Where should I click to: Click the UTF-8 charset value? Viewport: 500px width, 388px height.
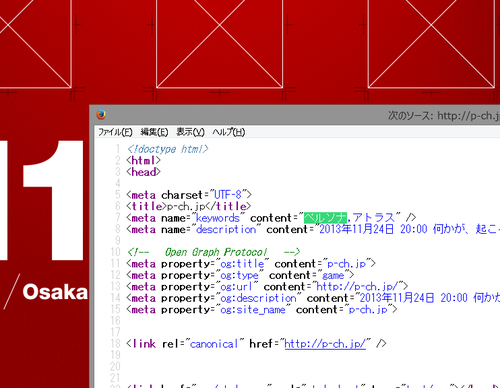[x=228, y=195]
